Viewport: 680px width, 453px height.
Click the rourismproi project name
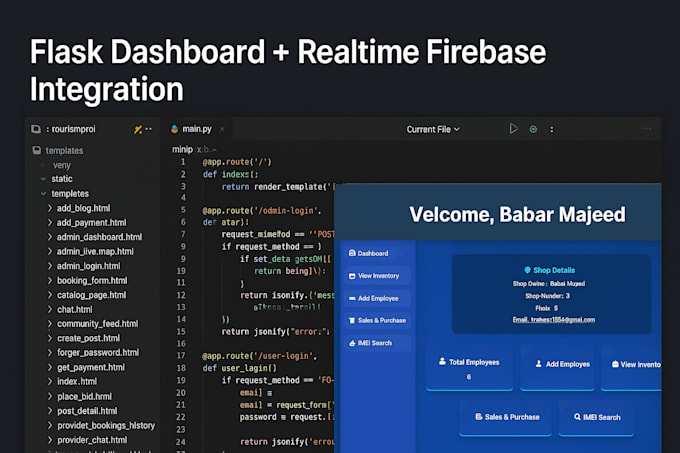(x=74, y=129)
